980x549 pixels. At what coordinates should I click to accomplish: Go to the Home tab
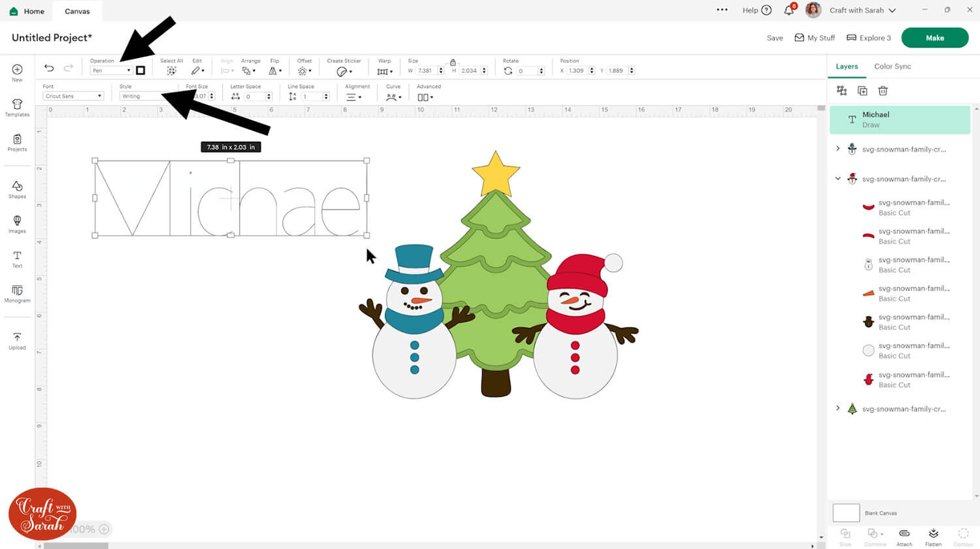27,11
